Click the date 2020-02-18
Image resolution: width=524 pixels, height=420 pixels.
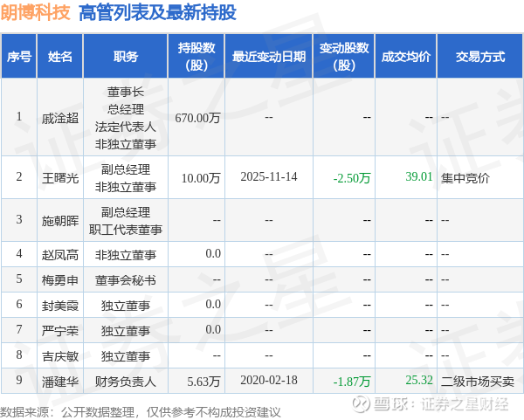coord(269,380)
